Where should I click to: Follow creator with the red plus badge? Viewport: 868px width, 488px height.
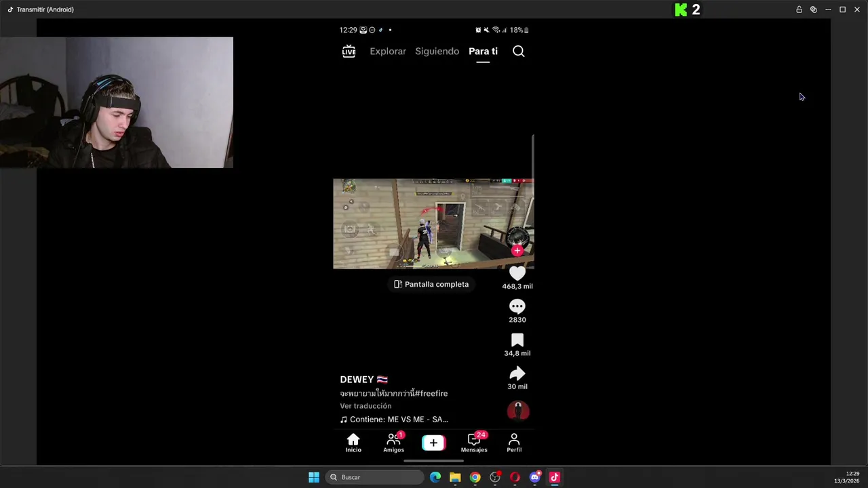[x=517, y=251]
